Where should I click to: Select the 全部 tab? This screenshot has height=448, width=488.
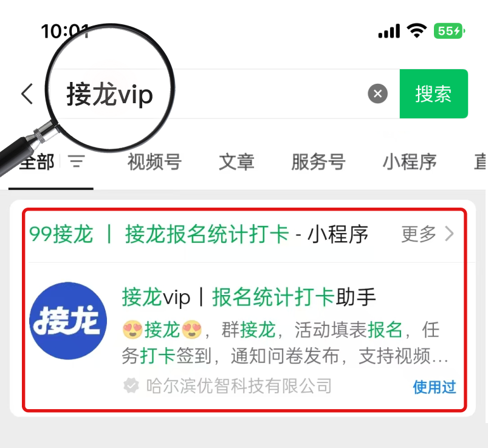coord(36,162)
